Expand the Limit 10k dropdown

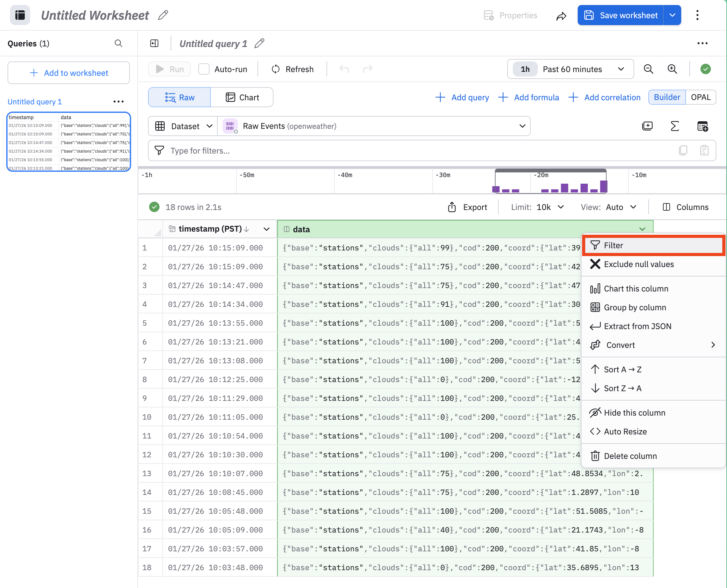(x=550, y=207)
